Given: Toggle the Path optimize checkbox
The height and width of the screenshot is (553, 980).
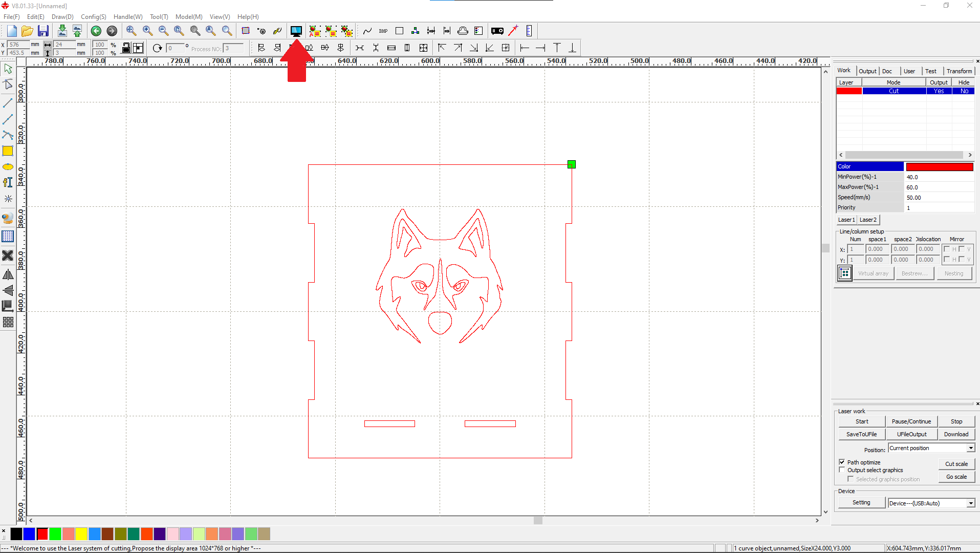Looking at the screenshot, I should point(842,462).
